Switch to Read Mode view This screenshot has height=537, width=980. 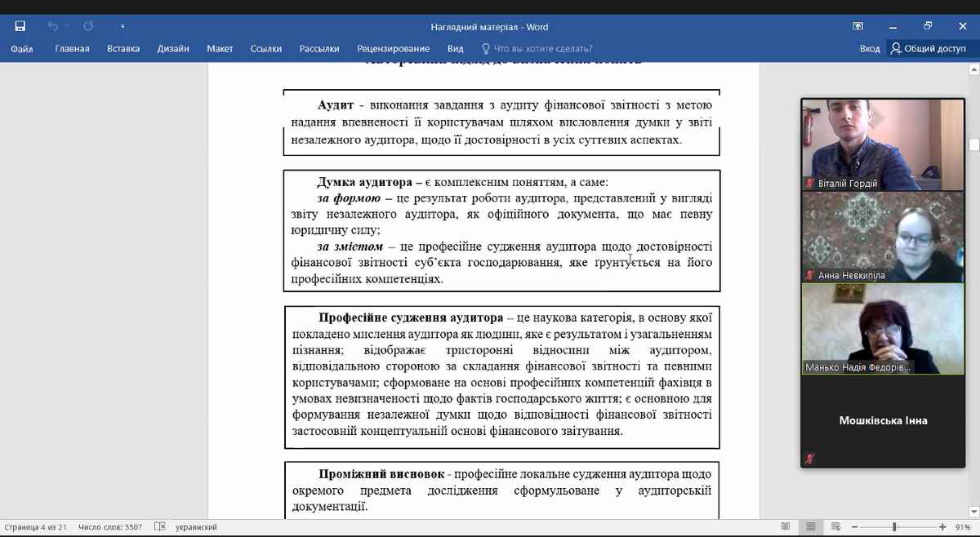coord(785,527)
